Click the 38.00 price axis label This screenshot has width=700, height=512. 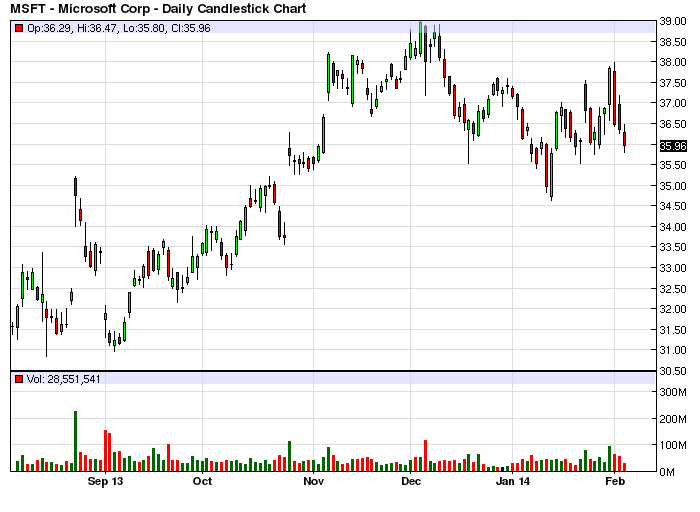[673, 62]
